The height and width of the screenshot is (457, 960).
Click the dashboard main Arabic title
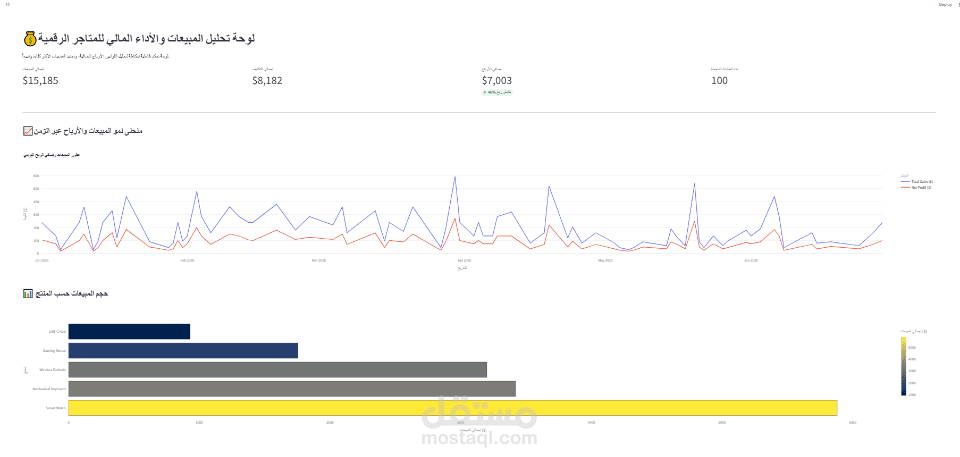pos(147,39)
